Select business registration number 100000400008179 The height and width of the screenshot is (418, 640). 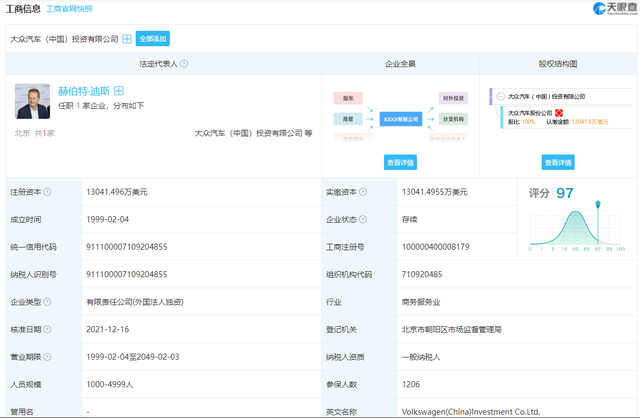pos(436,247)
